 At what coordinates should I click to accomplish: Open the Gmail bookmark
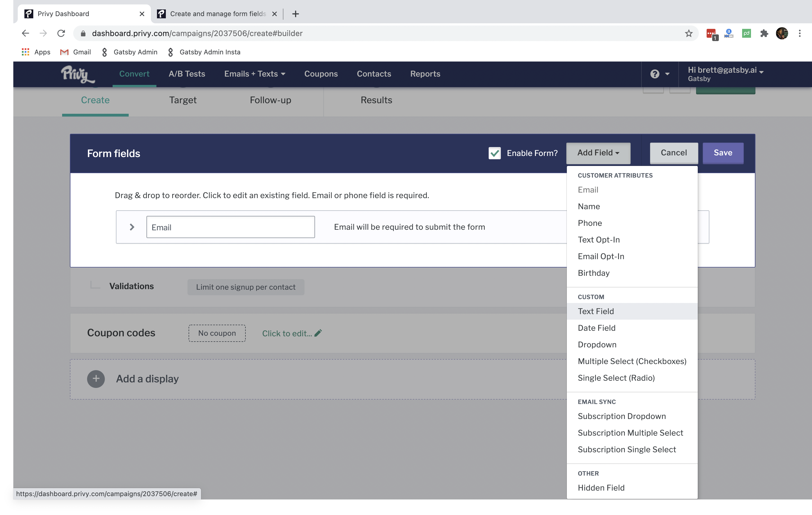pos(75,52)
